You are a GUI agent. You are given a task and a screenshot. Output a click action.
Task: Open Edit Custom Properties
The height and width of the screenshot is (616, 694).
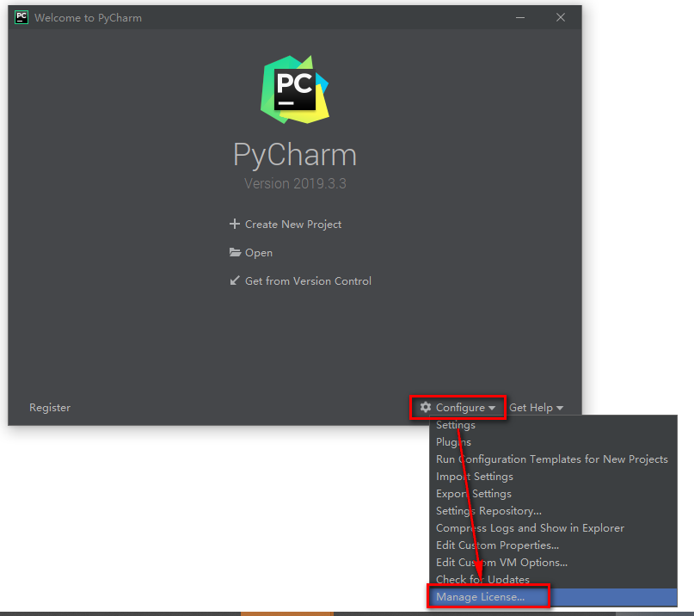point(497,545)
